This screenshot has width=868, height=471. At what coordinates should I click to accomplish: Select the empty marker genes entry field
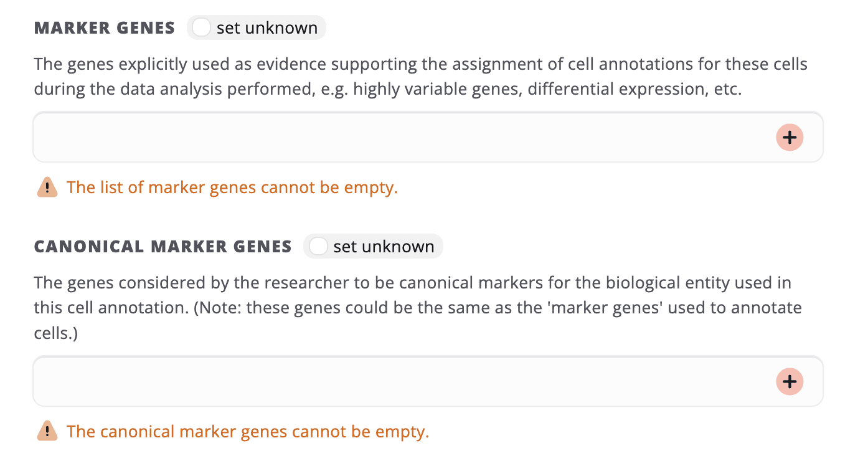pyautogui.click(x=374, y=137)
